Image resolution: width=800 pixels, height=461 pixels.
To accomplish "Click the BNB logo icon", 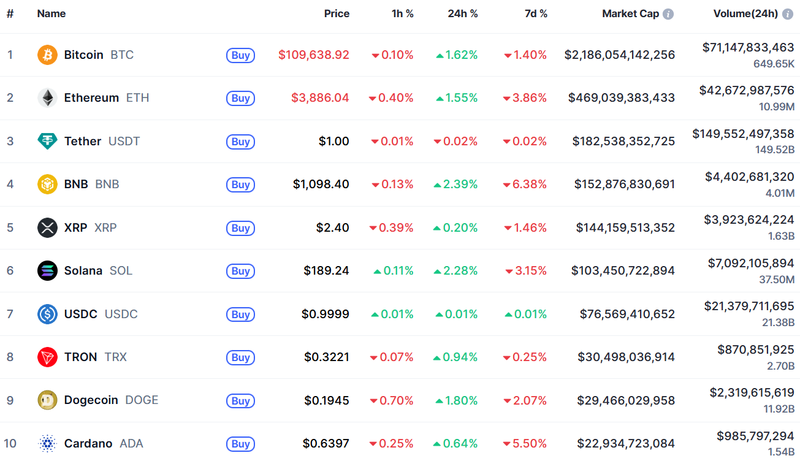I will click(x=47, y=184).
